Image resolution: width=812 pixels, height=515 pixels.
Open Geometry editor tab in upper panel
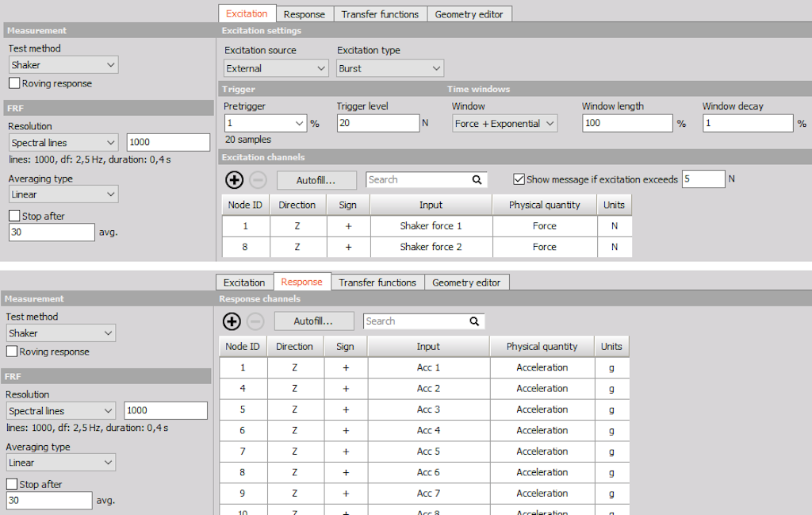[469, 14]
